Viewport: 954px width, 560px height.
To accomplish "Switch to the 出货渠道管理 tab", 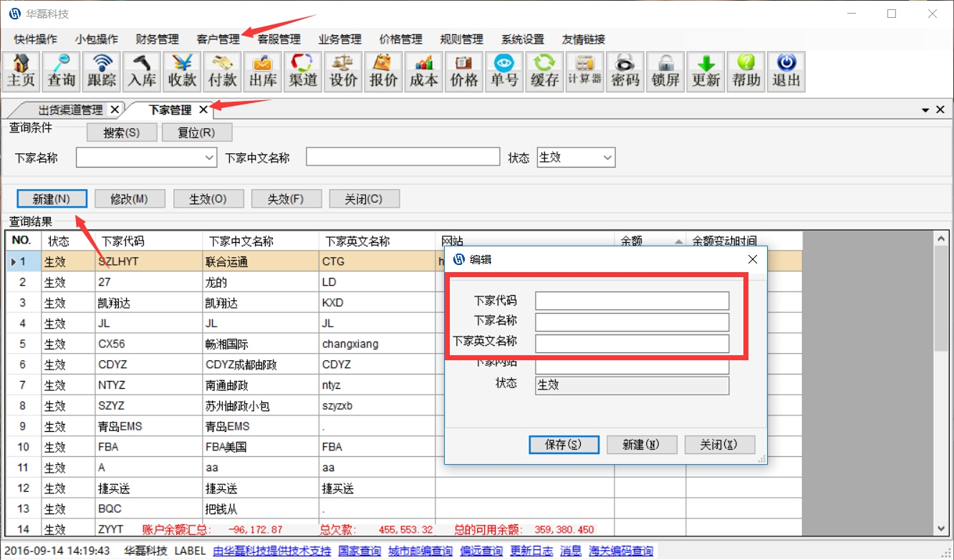I will click(70, 110).
